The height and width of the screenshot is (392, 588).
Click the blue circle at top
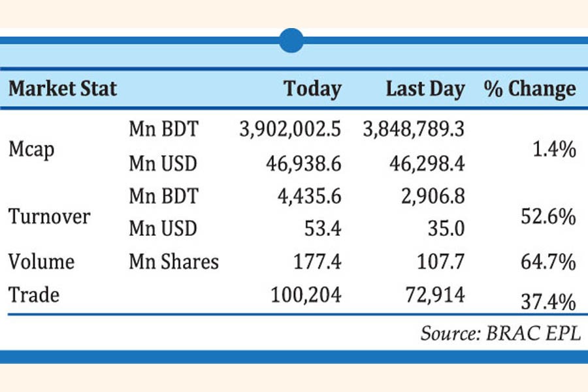(291, 40)
